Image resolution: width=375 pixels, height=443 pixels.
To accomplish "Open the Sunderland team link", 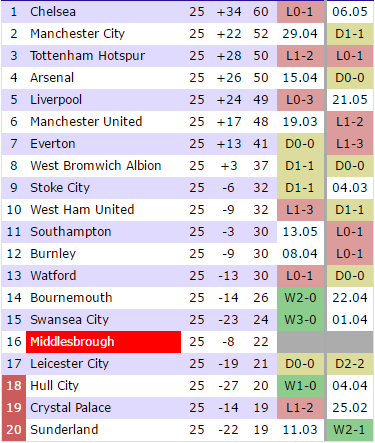I will point(64,430).
